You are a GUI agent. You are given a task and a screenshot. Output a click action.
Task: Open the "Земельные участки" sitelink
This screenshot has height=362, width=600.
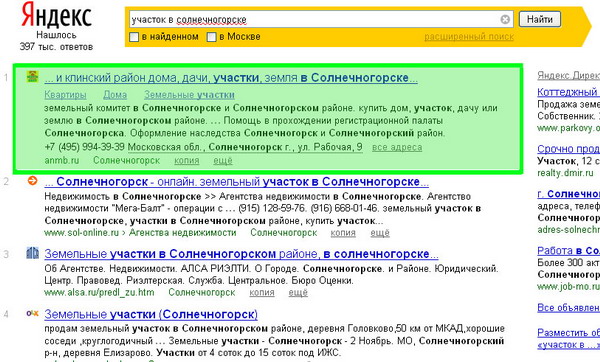coord(189,95)
